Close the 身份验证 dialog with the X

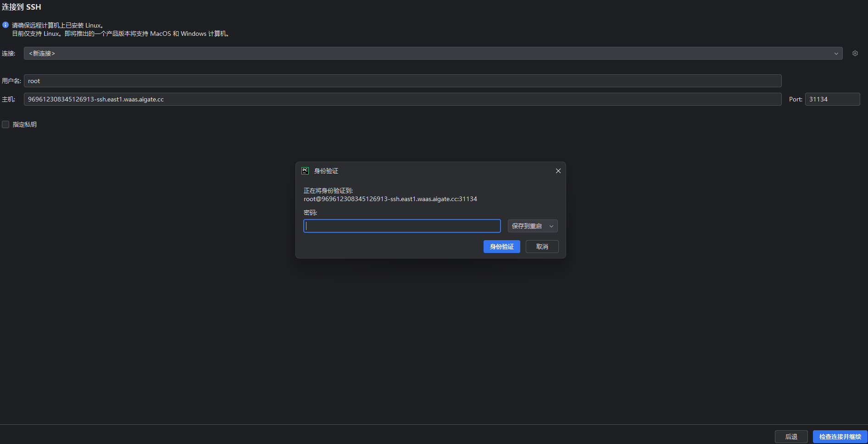558,171
